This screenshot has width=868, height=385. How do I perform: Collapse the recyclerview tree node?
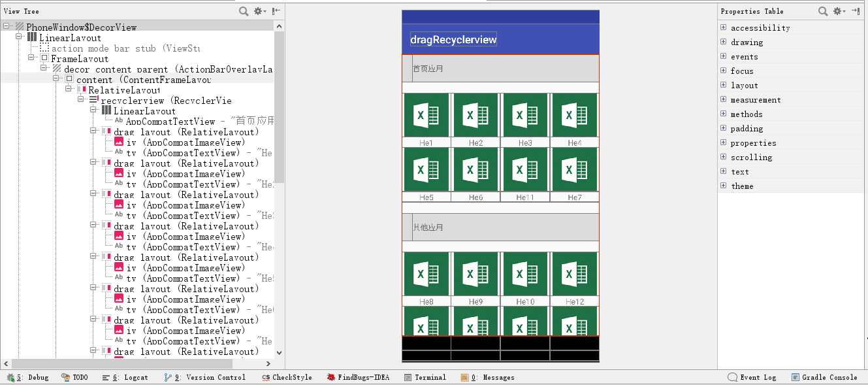click(x=81, y=100)
